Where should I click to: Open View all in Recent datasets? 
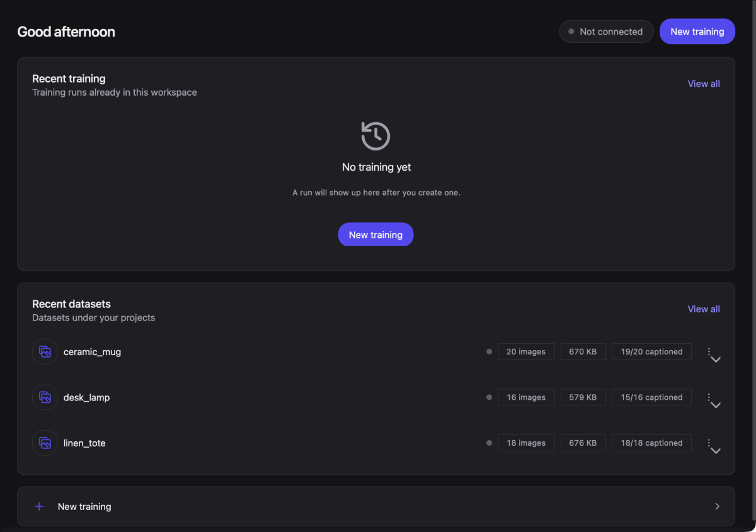(x=704, y=309)
